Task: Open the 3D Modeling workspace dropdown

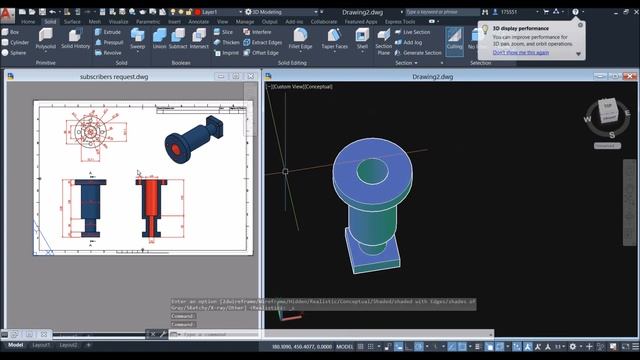Action: (316, 12)
